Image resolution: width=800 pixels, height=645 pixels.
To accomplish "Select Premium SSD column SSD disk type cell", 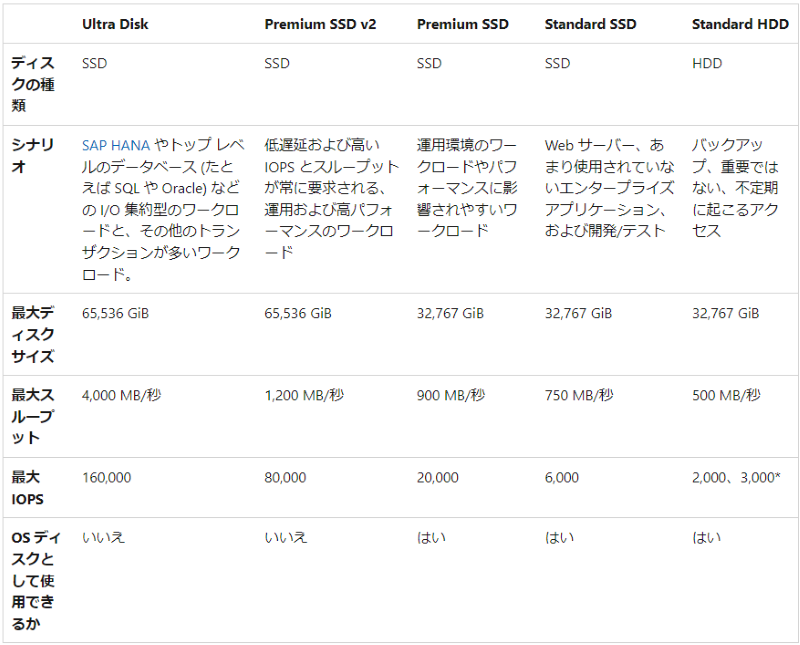I will tap(429, 63).
